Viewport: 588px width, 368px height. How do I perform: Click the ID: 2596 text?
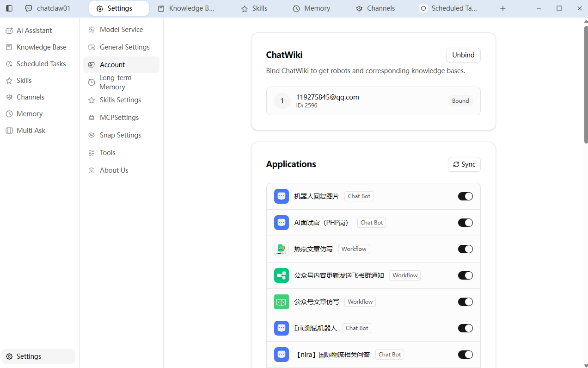tap(307, 106)
